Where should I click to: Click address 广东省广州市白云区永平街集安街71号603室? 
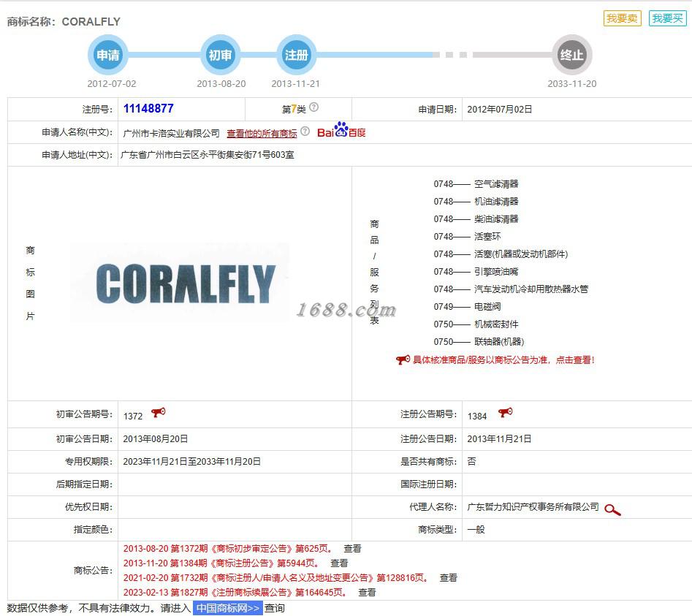[208, 154]
